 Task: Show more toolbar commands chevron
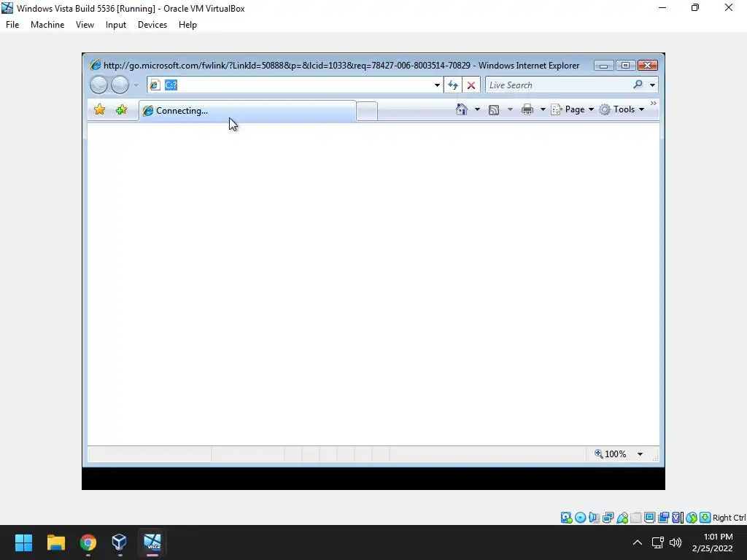[653, 104]
